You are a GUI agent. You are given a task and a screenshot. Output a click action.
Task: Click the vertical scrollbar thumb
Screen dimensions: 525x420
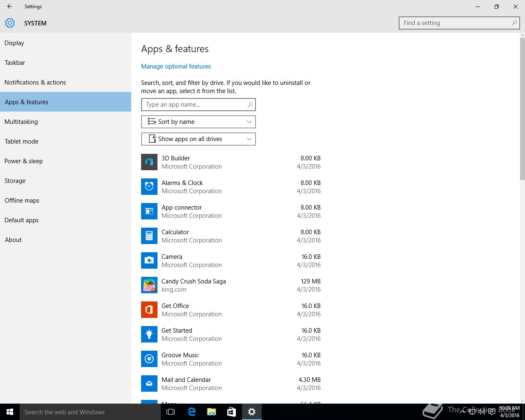click(522, 109)
